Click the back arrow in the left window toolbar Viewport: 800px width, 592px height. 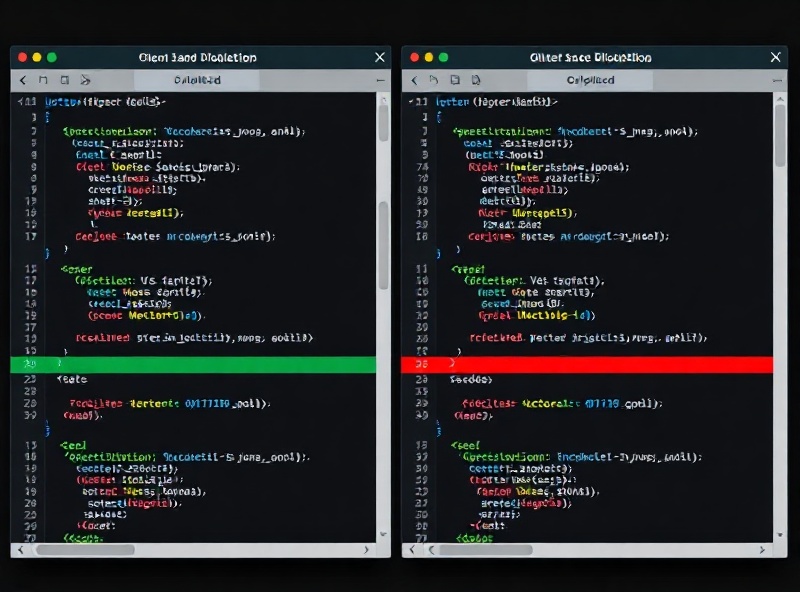click(23, 80)
